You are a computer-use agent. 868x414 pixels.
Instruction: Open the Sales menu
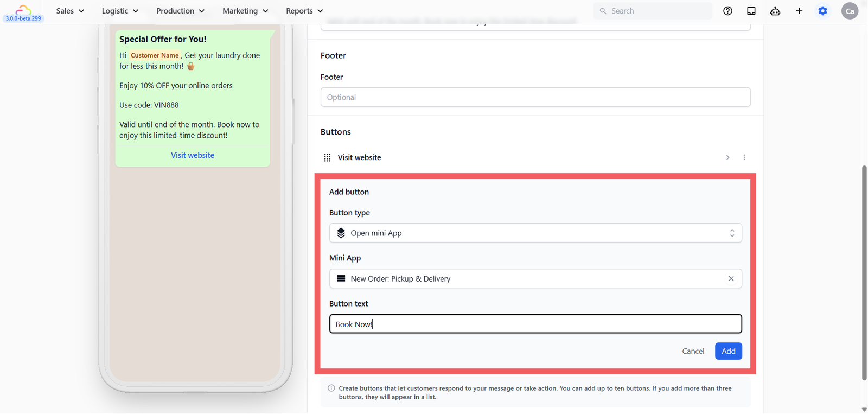(70, 11)
